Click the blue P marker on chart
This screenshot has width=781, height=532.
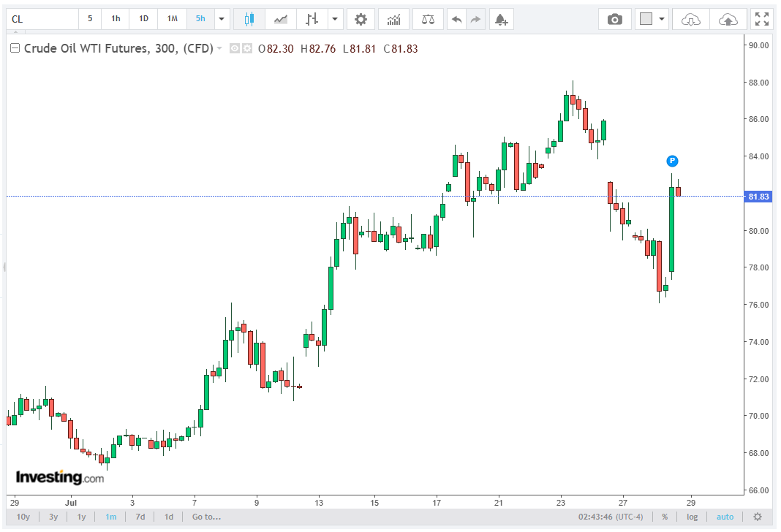click(672, 161)
